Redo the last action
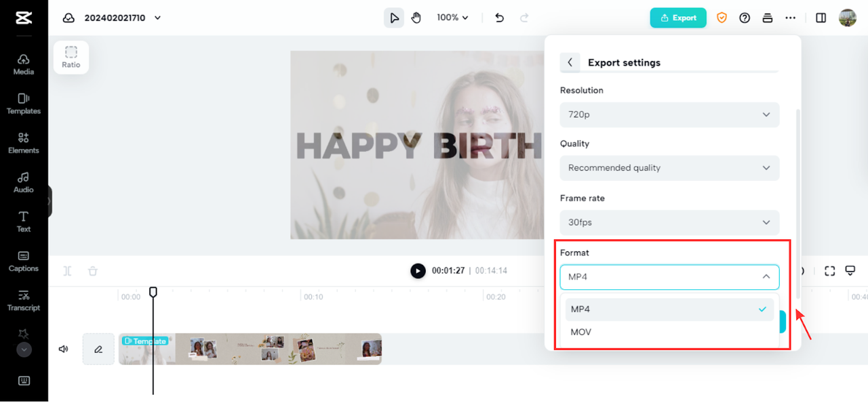This screenshot has height=403, width=868. coord(524,18)
